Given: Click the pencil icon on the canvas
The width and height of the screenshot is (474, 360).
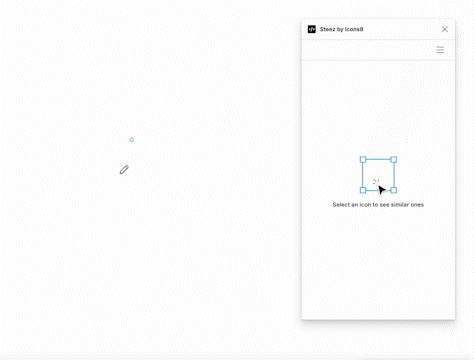Looking at the screenshot, I should 124,170.
